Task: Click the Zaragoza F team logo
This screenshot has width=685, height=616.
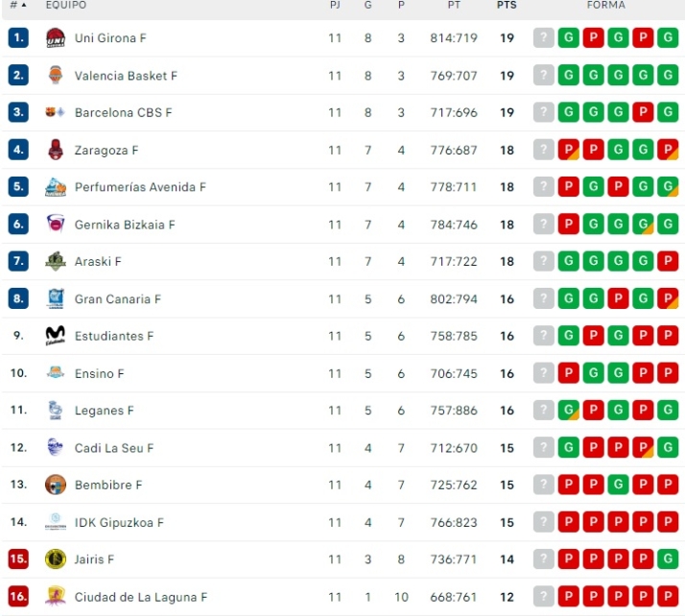Action: click(x=56, y=150)
